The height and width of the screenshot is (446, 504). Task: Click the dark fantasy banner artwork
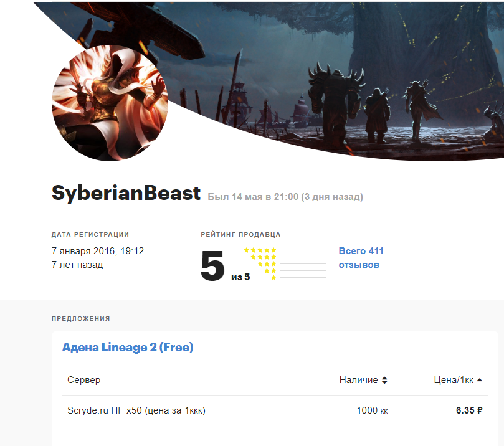point(349,75)
